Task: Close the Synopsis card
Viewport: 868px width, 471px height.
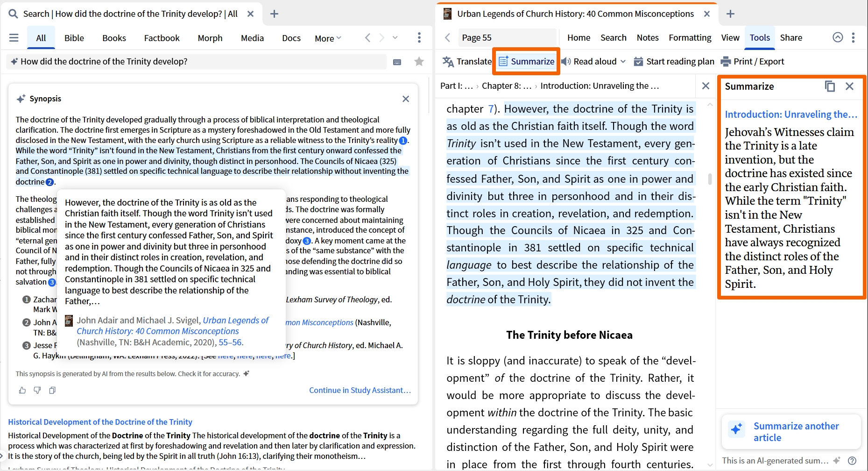Action: pyautogui.click(x=406, y=99)
